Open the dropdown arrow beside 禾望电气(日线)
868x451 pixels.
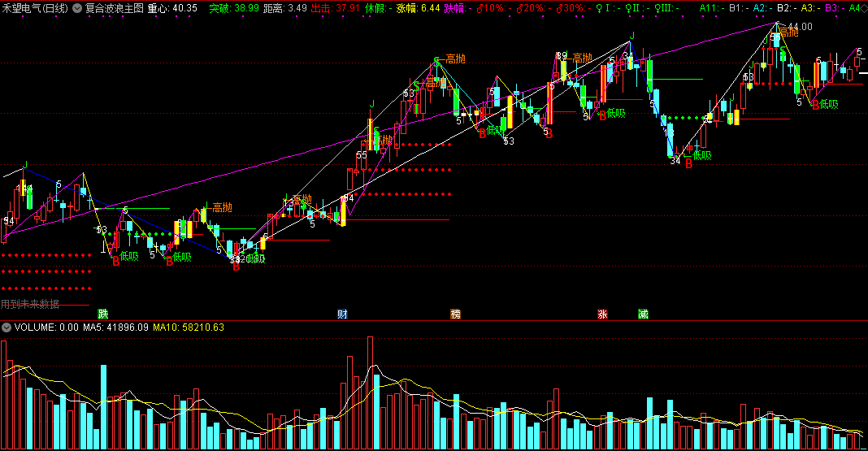[77, 8]
